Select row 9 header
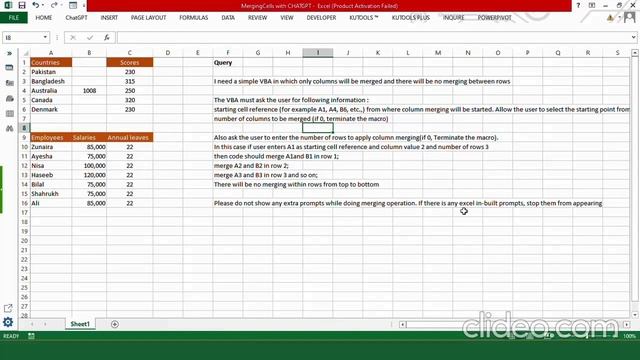Screen dimensions: 640x360 click(x=24, y=138)
